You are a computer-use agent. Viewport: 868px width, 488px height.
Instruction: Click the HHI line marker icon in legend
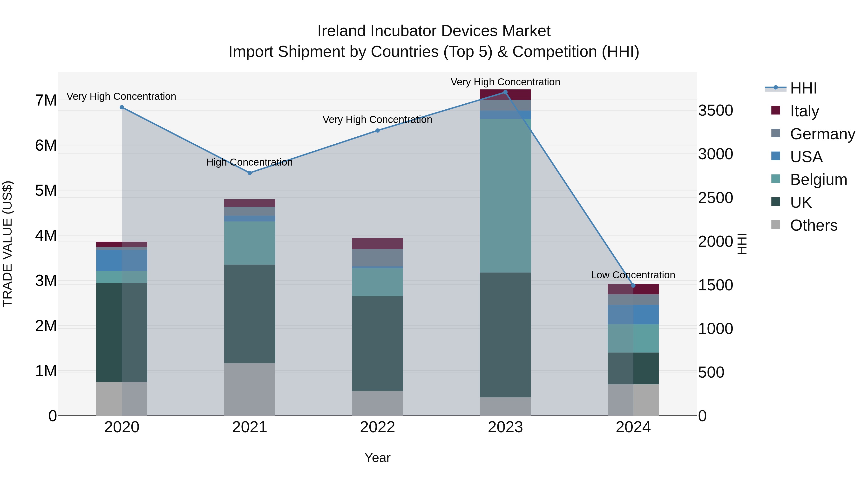(775, 88)
